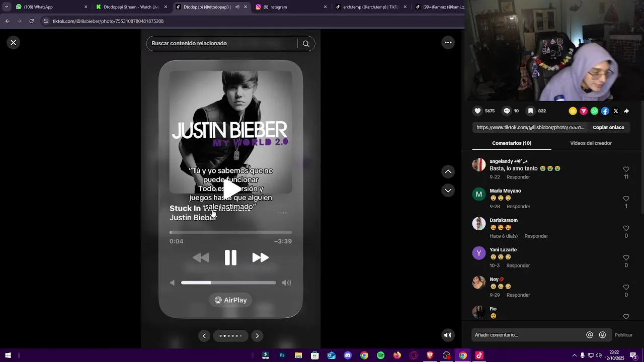The width and height of the screenshot is (644, 362).
Task: Like Ney's comment
Action: coord(626,288)
